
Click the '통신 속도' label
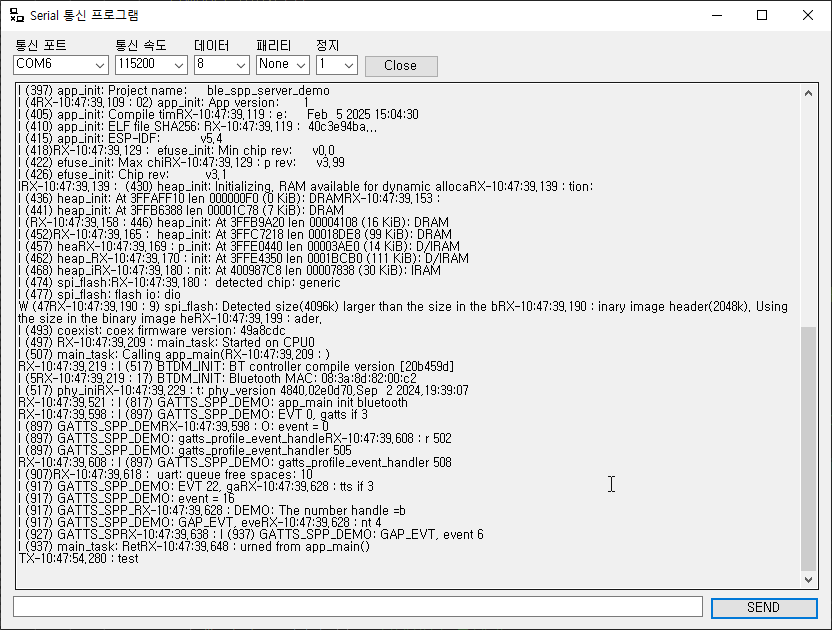click(141, 46)
